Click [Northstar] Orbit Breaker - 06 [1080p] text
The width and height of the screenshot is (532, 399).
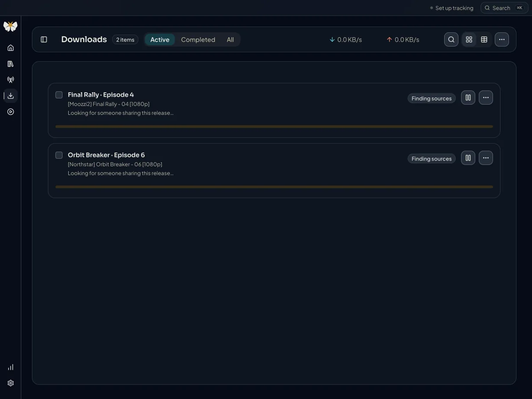[115, 164]
